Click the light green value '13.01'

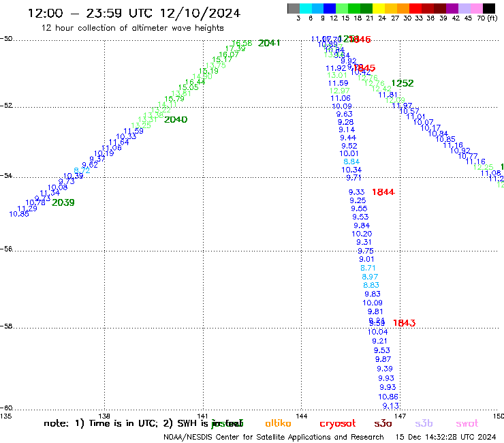(337, 75)
